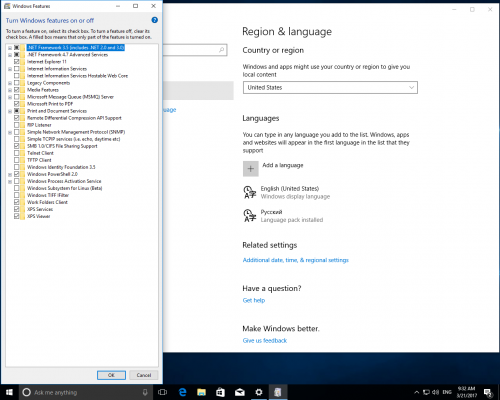
Task: Open Microsoft Edge from the taskbar
Action: pos(182,392)
